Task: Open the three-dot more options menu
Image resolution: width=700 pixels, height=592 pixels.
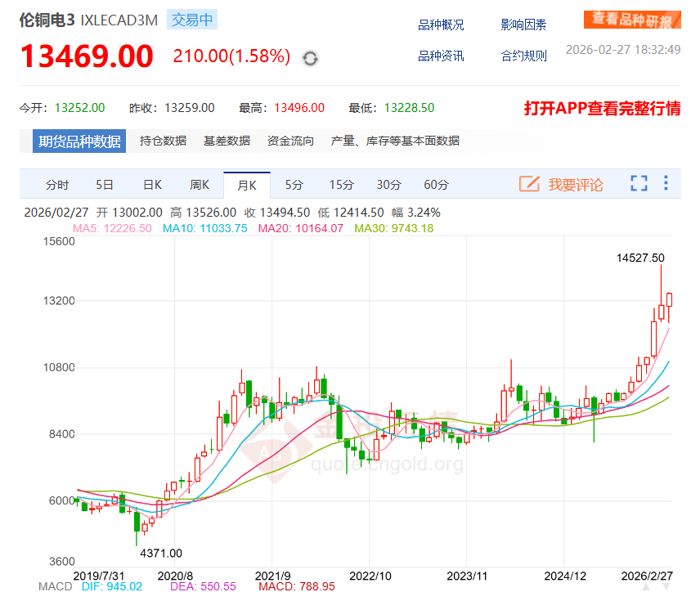Action: tap(666, 185)
